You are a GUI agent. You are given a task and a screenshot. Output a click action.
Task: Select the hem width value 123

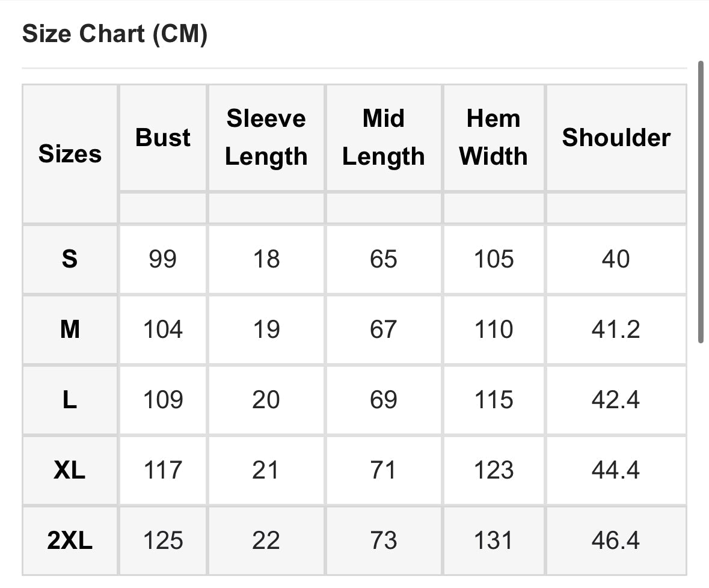(x=493, y=470)
